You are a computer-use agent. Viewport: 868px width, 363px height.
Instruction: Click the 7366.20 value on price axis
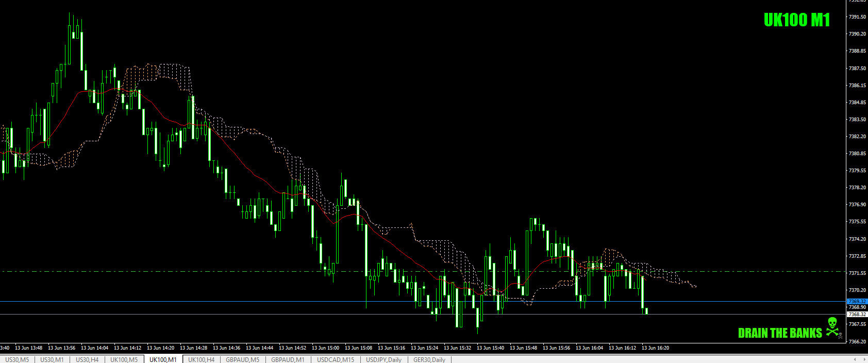point(857,341)
